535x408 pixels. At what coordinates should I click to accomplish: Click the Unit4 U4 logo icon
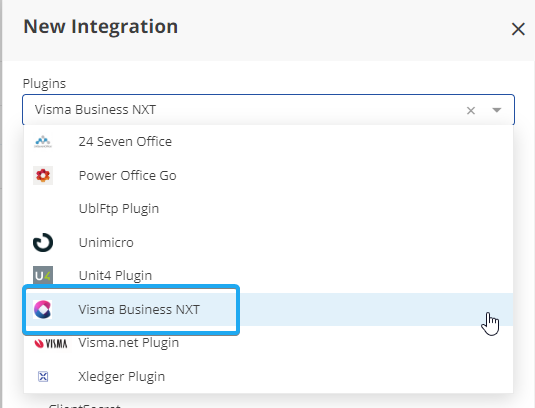click(x=43, y=275)
